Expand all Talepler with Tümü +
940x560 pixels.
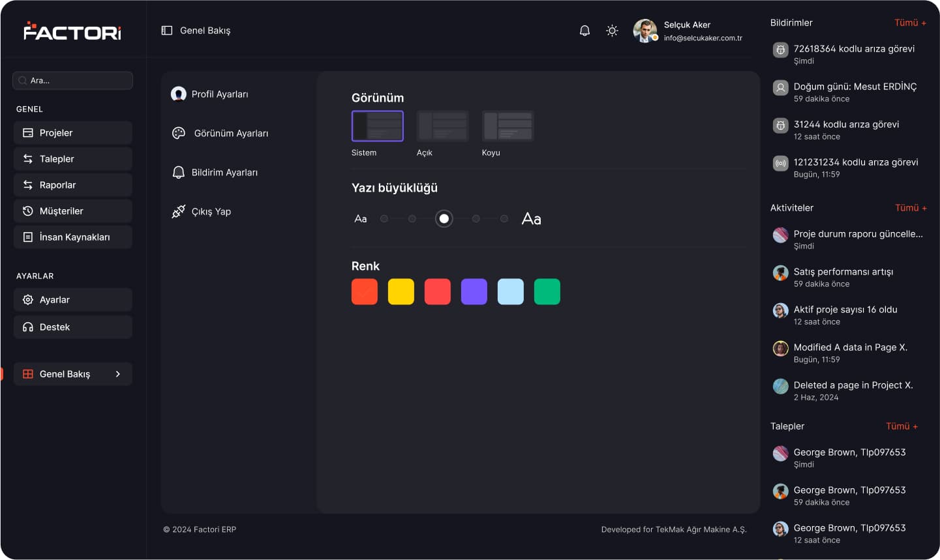click(902, 426)
